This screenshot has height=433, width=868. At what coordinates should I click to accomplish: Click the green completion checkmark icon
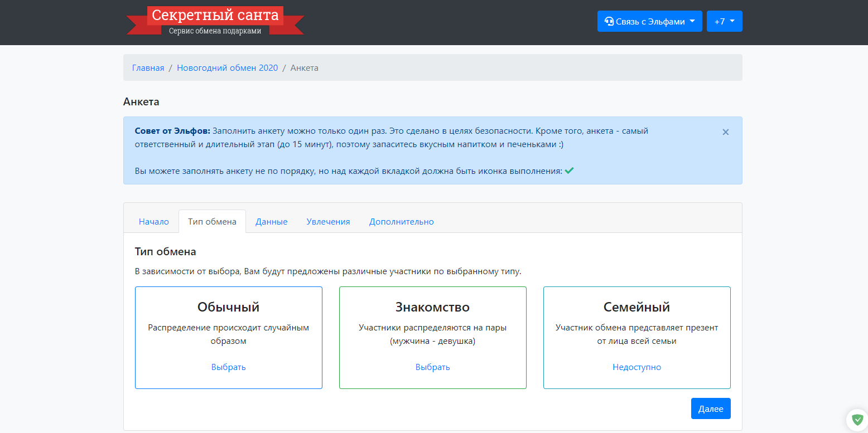pos(569,171)
